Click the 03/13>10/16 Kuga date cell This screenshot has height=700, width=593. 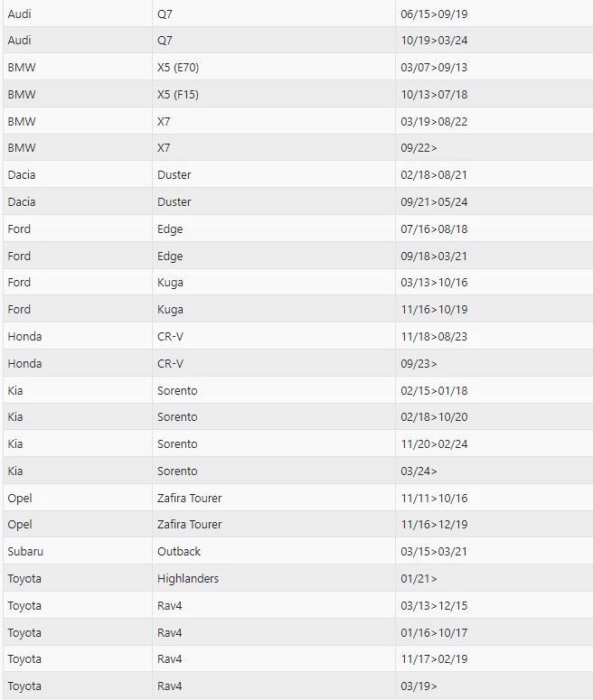[434, 283]
